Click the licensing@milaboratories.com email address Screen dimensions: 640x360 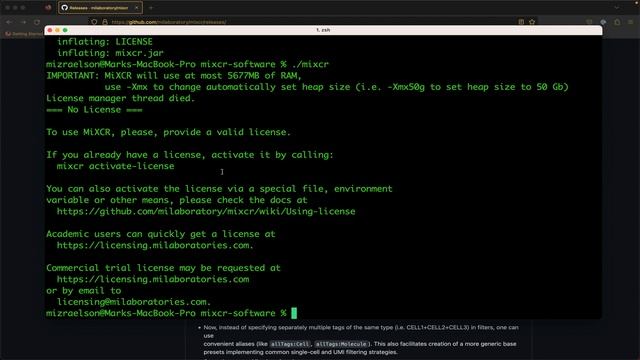[134, 302]
